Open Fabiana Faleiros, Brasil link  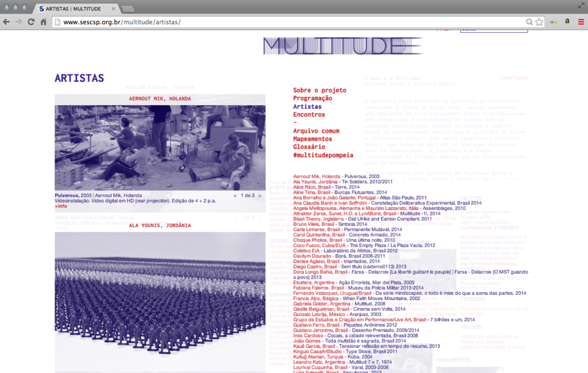pyautogui.click(x=318, y=288)
